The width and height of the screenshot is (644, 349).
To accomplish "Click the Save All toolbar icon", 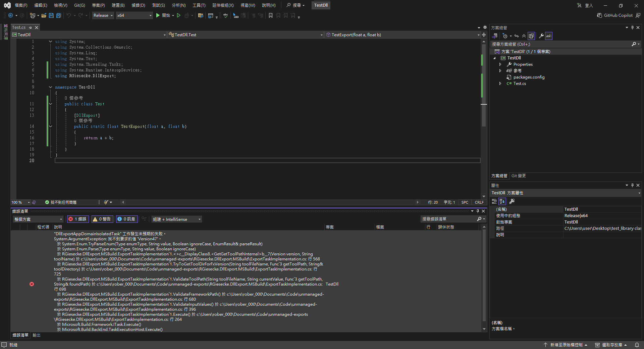I will pos(59,15).
